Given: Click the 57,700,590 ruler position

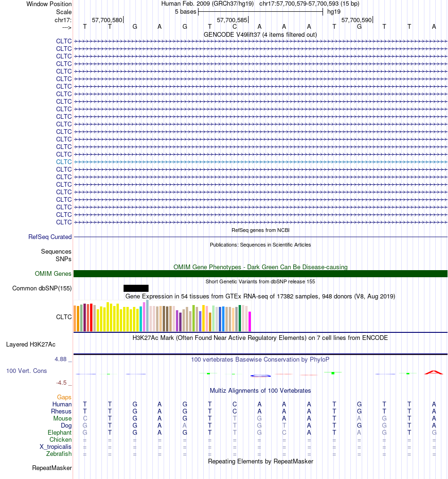Looking at the screenshot, I should tap(357, 20).
